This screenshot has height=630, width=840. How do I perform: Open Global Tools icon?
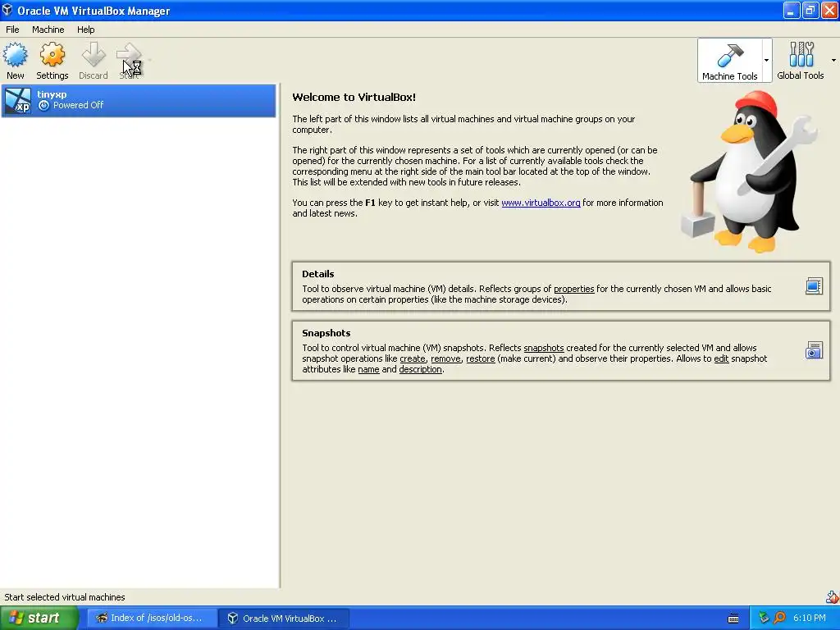coord(801,55)
